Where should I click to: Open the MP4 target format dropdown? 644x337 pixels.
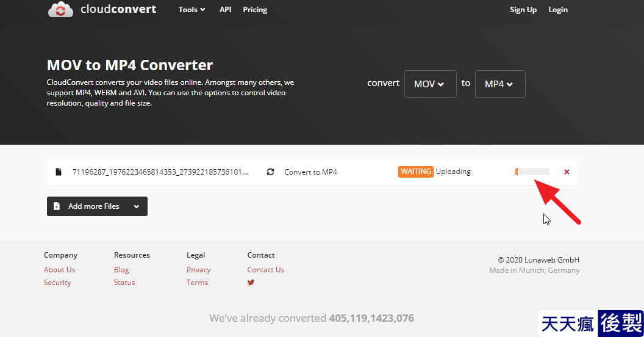(x=500, y=84)
